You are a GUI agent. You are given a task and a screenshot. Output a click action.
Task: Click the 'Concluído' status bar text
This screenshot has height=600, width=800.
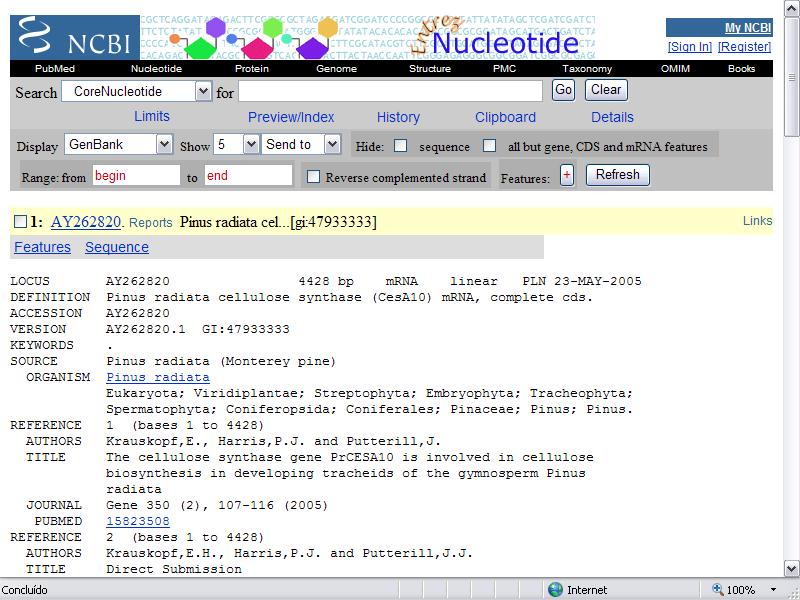click(x=24, y=590)
